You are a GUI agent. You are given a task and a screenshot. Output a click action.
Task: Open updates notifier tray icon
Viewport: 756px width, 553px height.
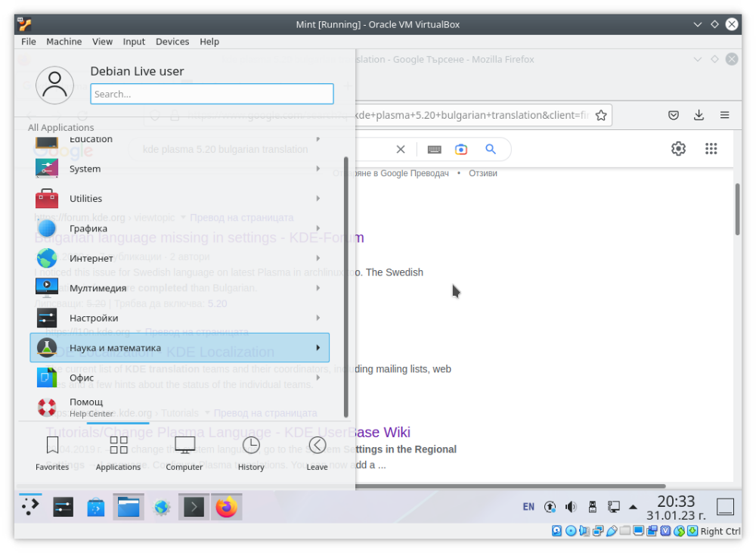[x=550, y=507]
